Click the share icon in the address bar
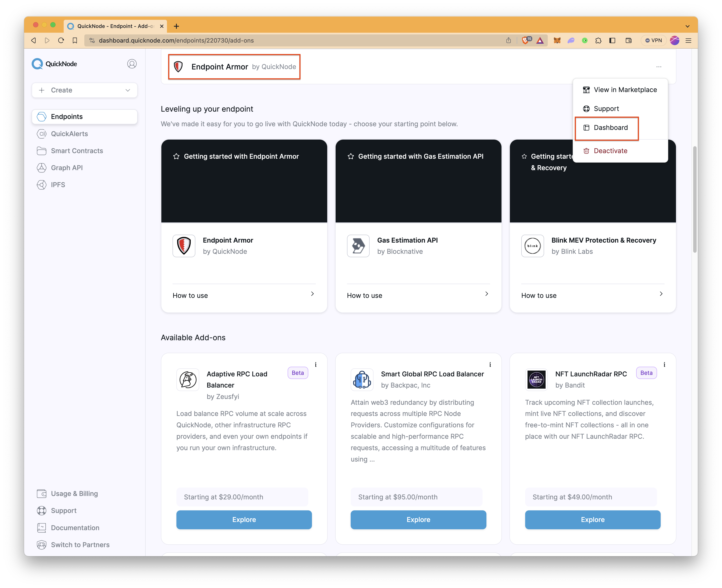This screenshot has height=588, width=722. pos(508,40)
